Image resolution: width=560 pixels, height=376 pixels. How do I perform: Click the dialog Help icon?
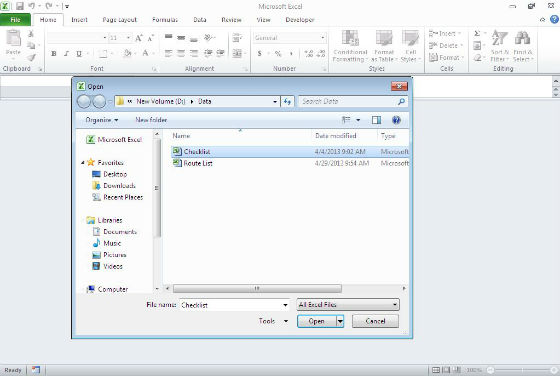click(396, 120)
